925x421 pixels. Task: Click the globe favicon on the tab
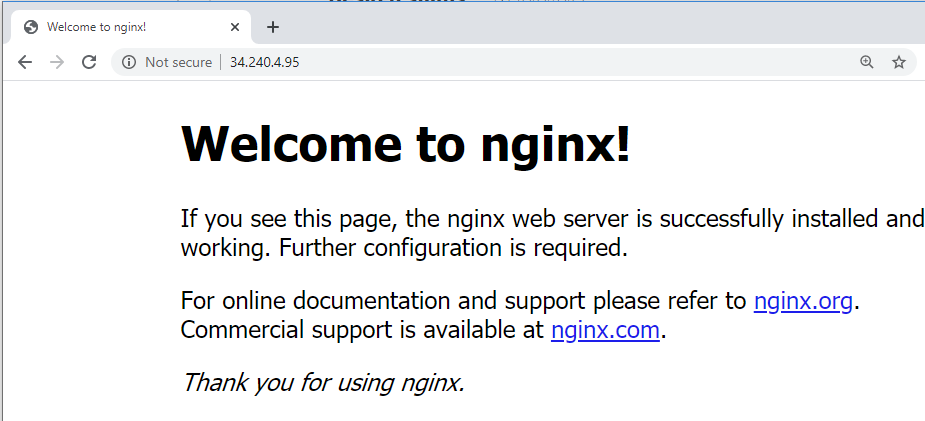click(x=31, y=27)
